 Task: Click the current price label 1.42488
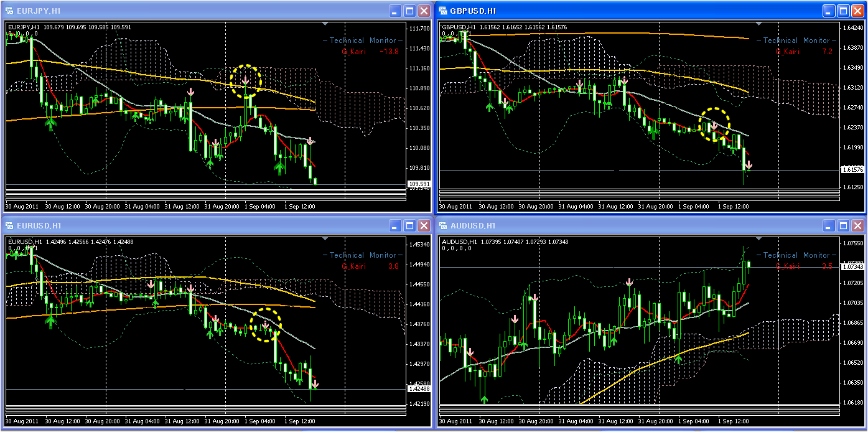[418, 389]
